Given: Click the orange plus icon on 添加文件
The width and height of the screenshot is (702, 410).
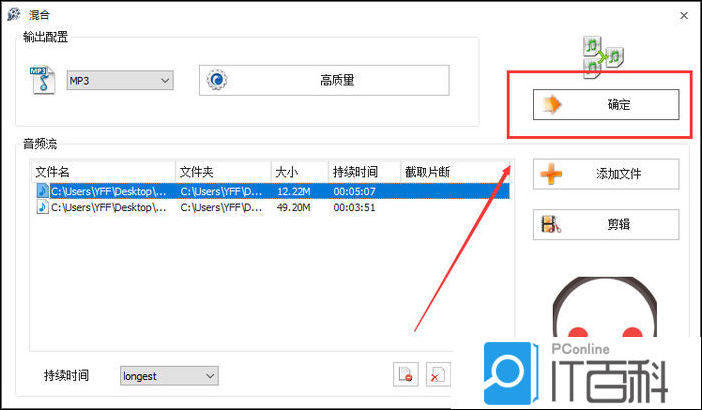Looking at the screenshot, I should [x=551, y=174].
